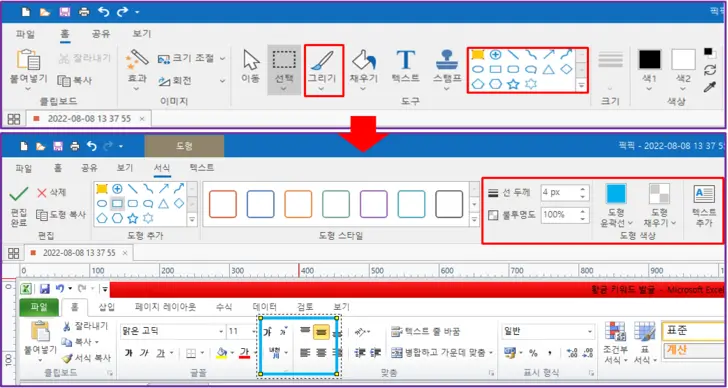Open the Resize (크기 조절) chevron menu
Viewport: 728px width, 388px height.
[222, 58]
